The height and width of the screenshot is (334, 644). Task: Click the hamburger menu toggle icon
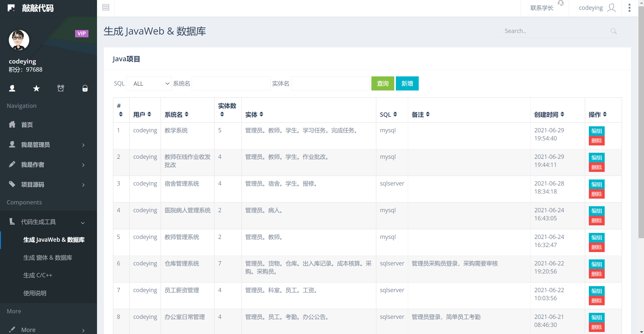(x=106, y=8)
